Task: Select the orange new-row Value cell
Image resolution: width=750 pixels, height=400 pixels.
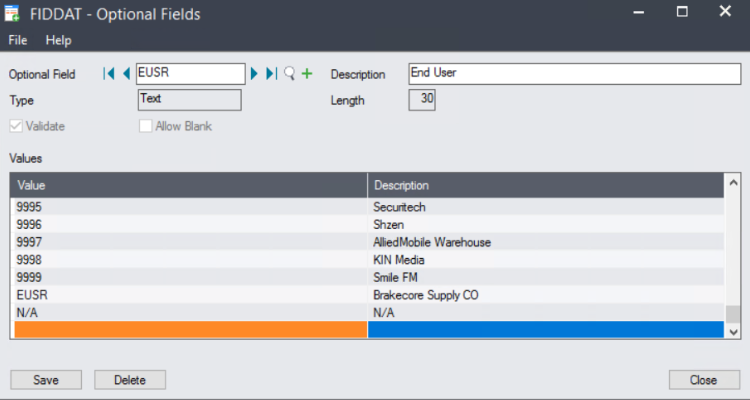Action: click(189, 330)
